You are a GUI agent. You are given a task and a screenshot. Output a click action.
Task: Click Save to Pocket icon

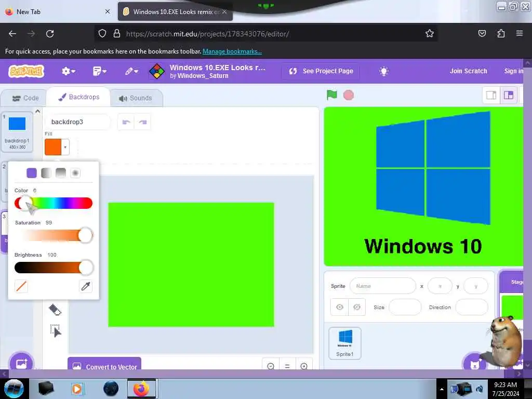(482, 34)
